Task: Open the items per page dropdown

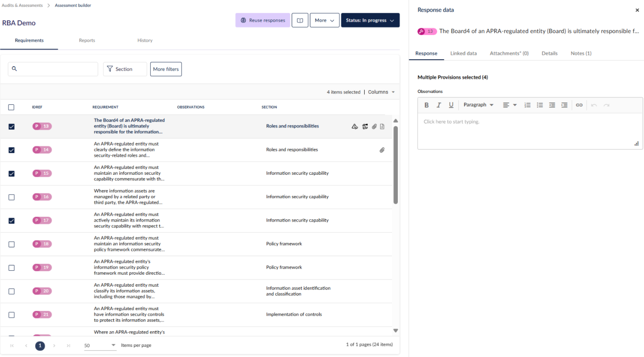Action: (100, 345)
